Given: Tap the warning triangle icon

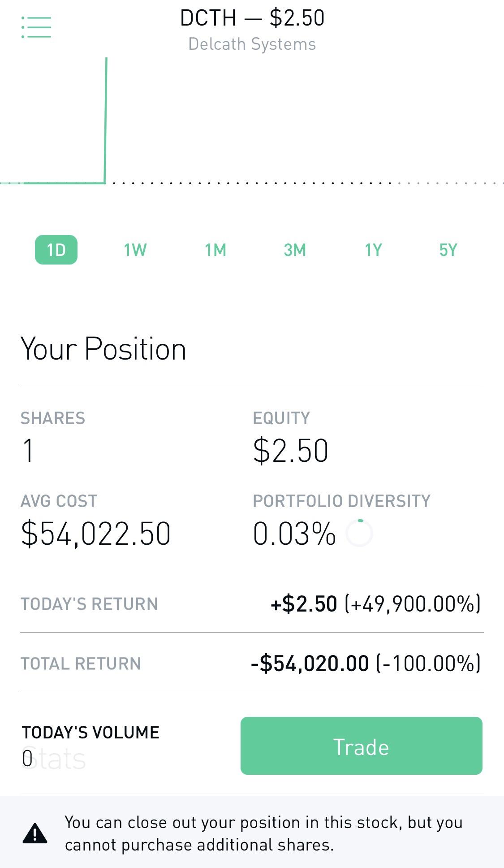Looking at the screenshot, I should tap(34, 833).
